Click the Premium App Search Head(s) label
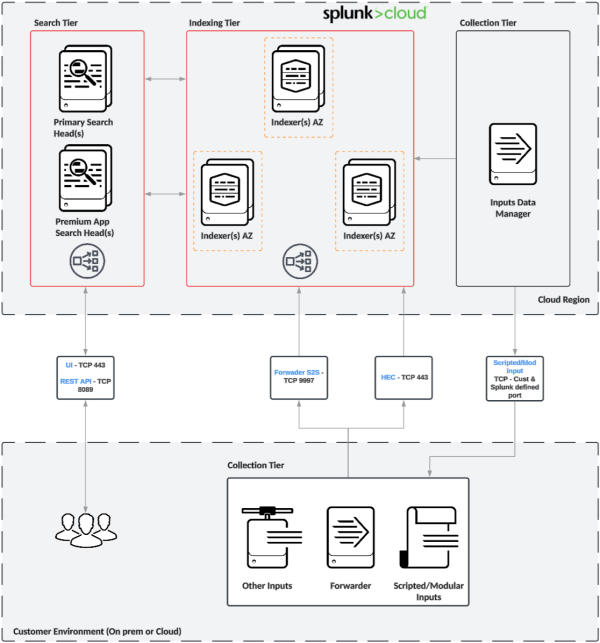Screen dimensions: 600x643 [84, 227]
